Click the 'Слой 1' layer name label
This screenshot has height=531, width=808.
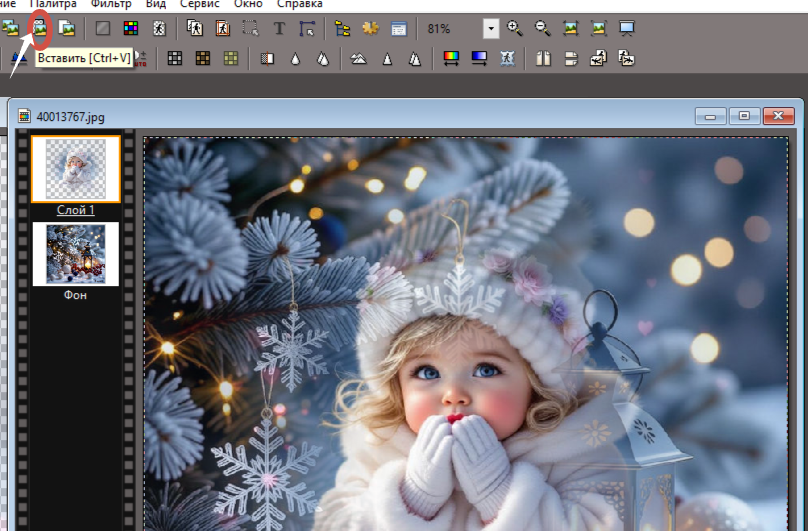coord(76,210)
